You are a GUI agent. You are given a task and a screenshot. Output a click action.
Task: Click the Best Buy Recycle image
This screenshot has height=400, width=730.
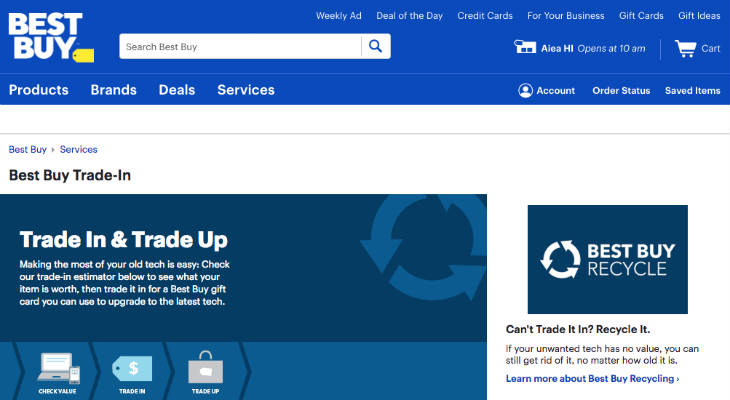[608, 259]
